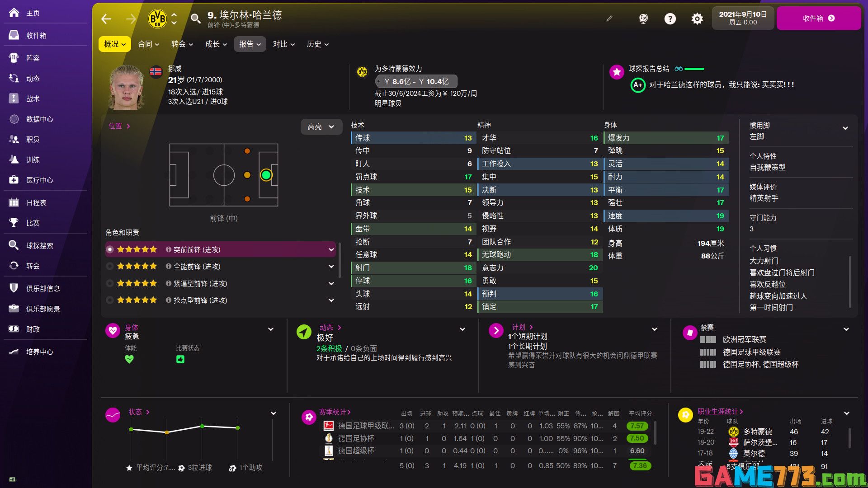Image resolution: width=868 pixels, height=488 pixels.
Task: Open the 赛季统计 season stats link
Action: pos(335,412)
